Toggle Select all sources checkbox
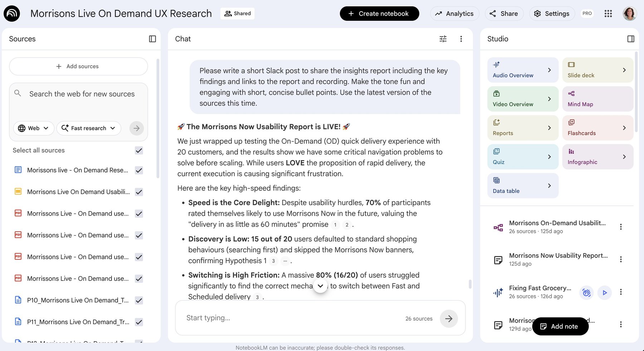 pos(139,150)
